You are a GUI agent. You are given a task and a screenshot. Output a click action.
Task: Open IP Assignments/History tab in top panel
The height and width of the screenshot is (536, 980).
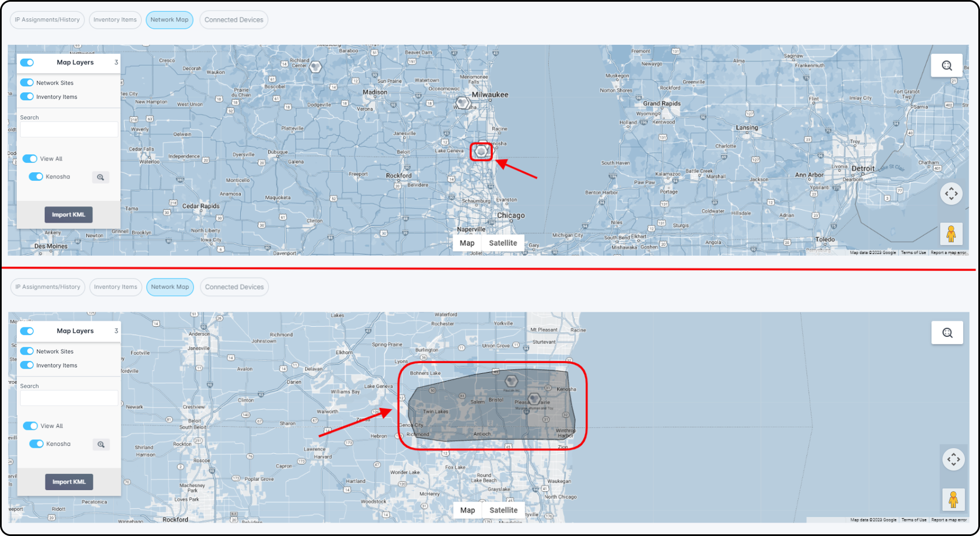[x=48, y=20]
